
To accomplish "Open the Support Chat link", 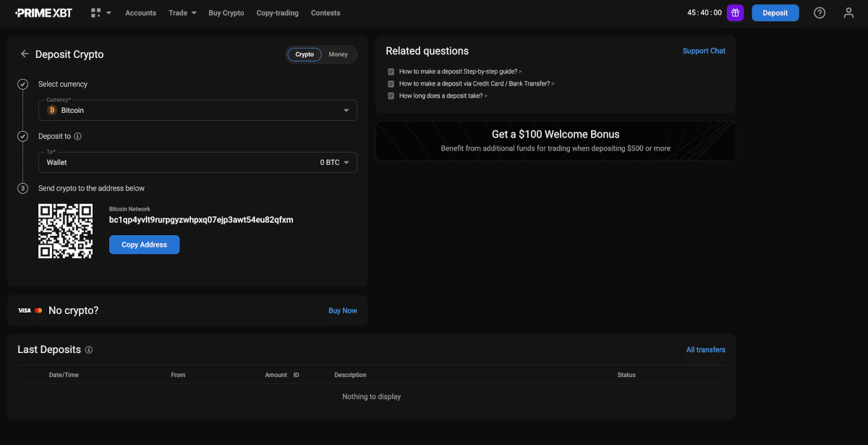I will tap(704, 51).
